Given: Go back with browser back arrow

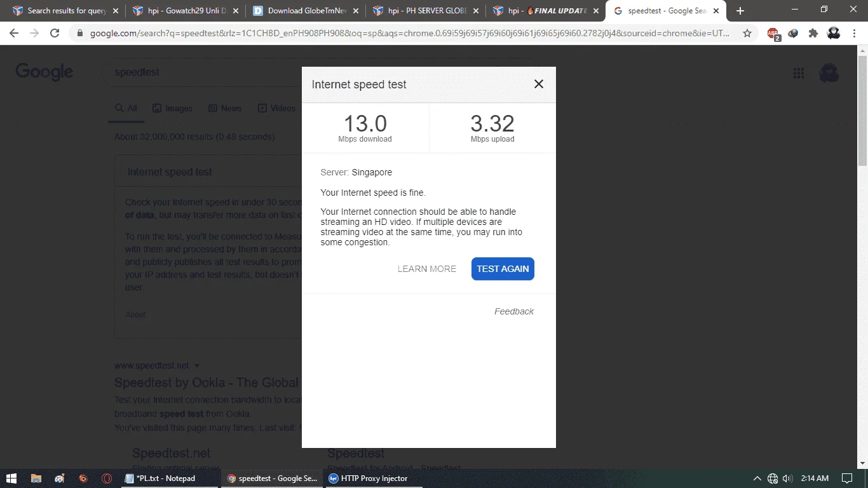Looking at the screenshot, I should click(x=14, y=33).
